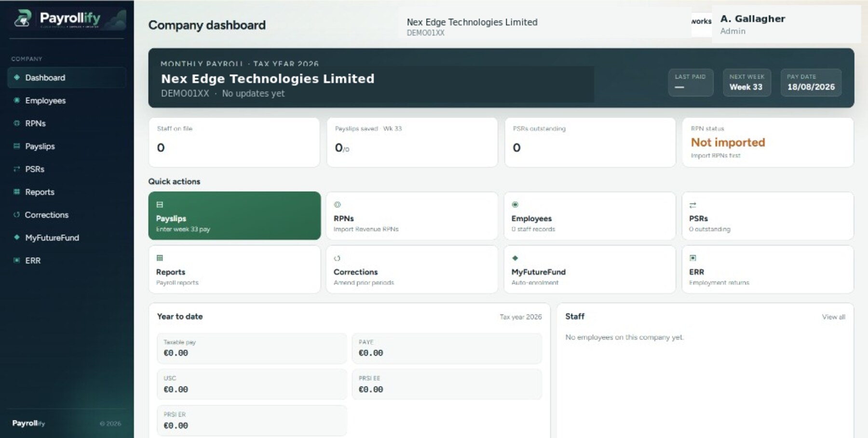Open MyFutureFund label in the sidebar
Image resolution: width=868 pixels, height=438 pixels.
pyautogui.click(x=52, y=238)
